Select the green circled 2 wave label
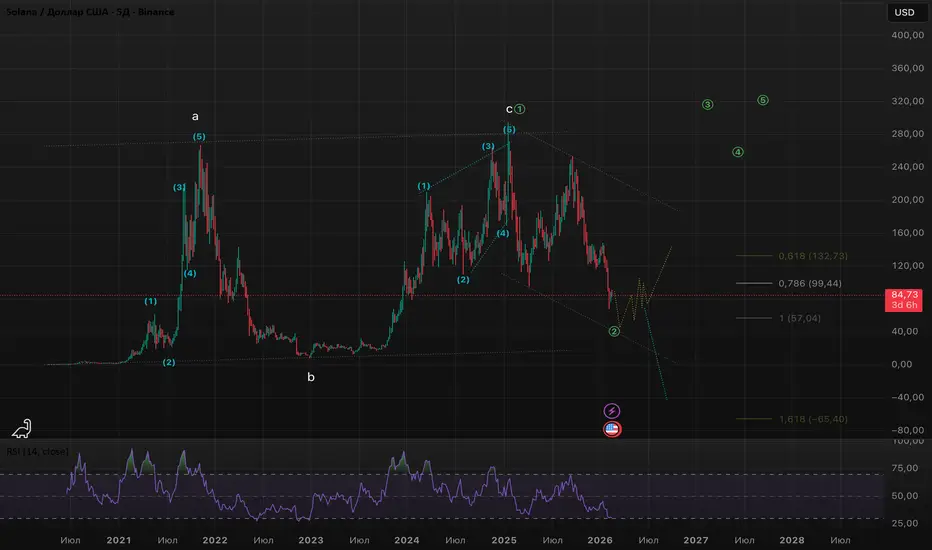Image resolution: width=932 pixels, height=550 pixels. coord(614,331)
